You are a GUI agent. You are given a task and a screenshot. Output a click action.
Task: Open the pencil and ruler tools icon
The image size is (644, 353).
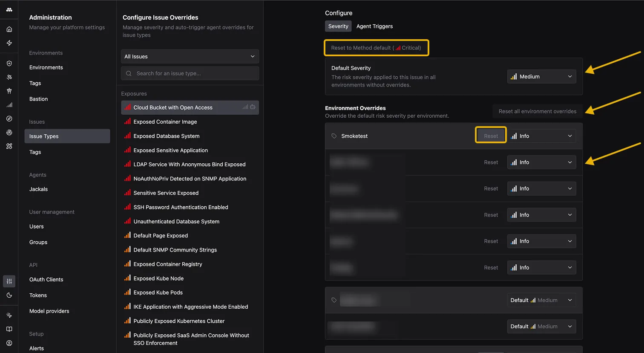pyautogui.click(x=9, y=146)
